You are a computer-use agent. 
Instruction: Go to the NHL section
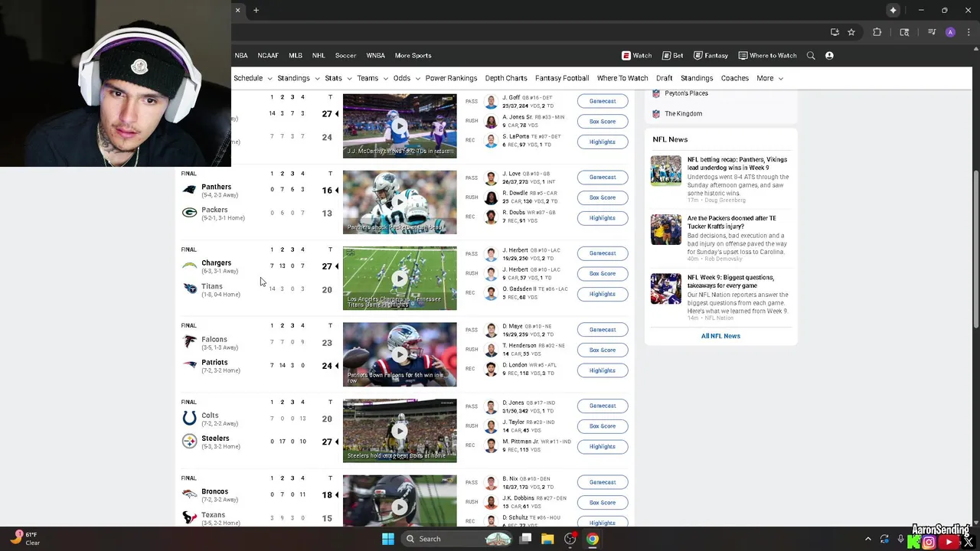tap(318, 55)
